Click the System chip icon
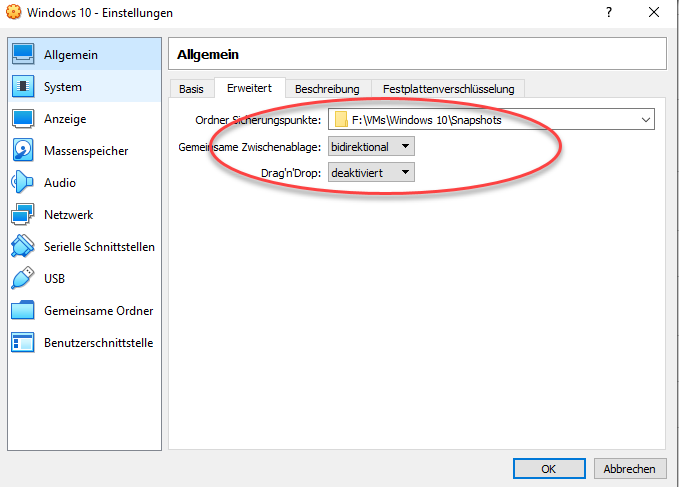679x487 pixels. coord(23,86)
